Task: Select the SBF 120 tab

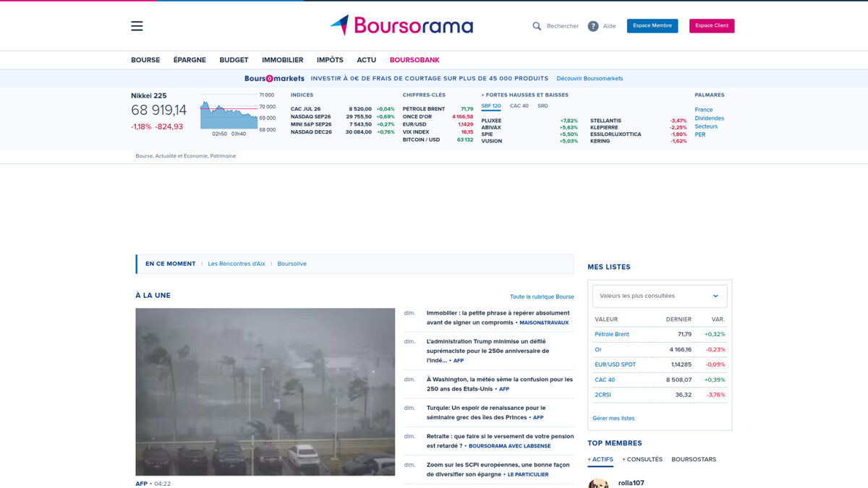Action: [491, 106]
